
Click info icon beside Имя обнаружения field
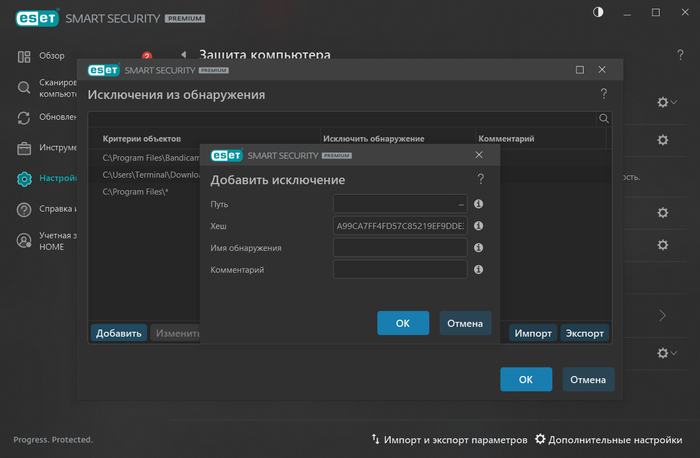478,248
